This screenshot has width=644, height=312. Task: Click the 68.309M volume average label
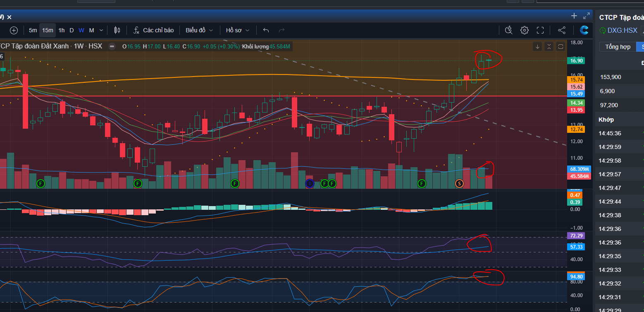pyautogui.click(x=580, y=169)
